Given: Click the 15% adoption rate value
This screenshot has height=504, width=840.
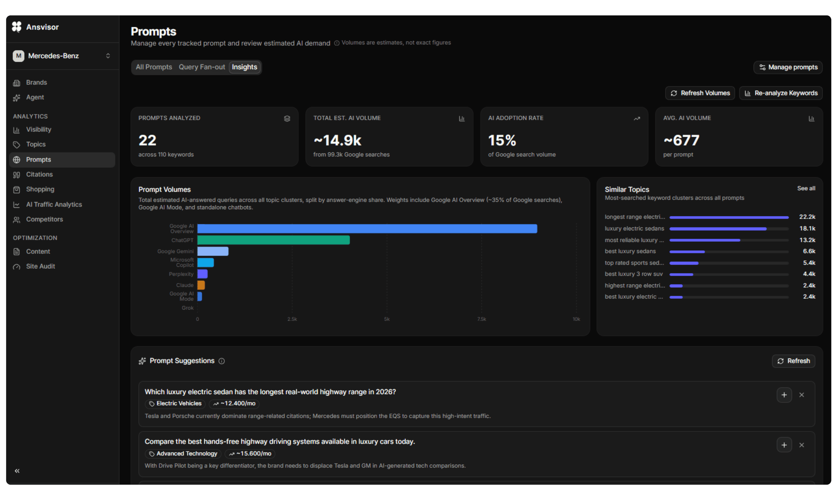Looking at the screenshot, I should pos(502,141).
